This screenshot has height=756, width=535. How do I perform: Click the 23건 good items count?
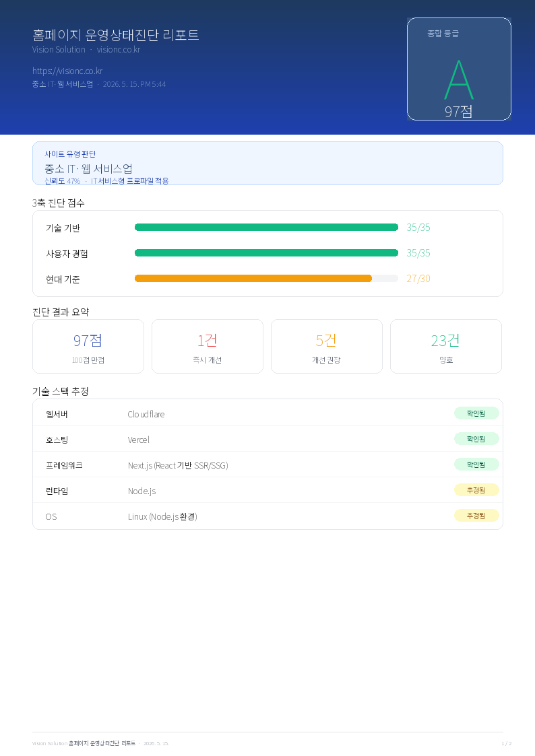coord(445,341)
